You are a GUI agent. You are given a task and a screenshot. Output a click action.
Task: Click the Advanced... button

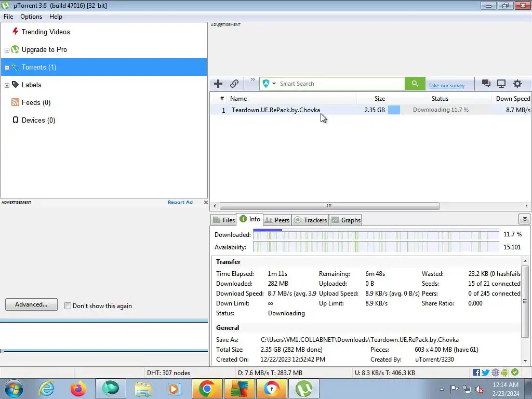coord(31,304)
